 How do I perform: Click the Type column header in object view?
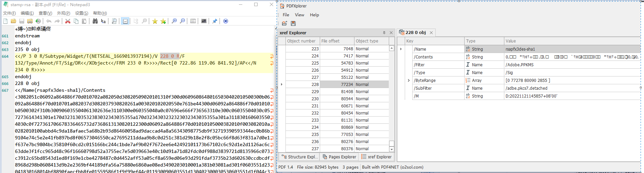pos(484,41)
